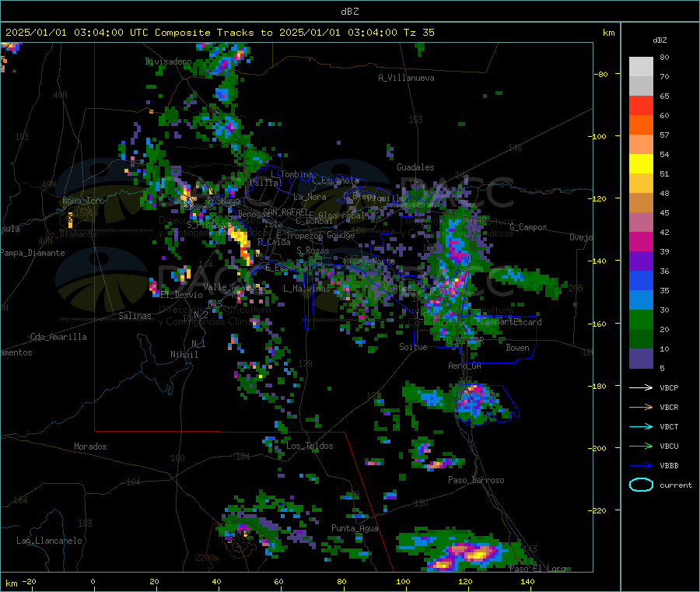Click the cyan 'current' ellipse icon
The image size is (700, 592).
(641, 485)
